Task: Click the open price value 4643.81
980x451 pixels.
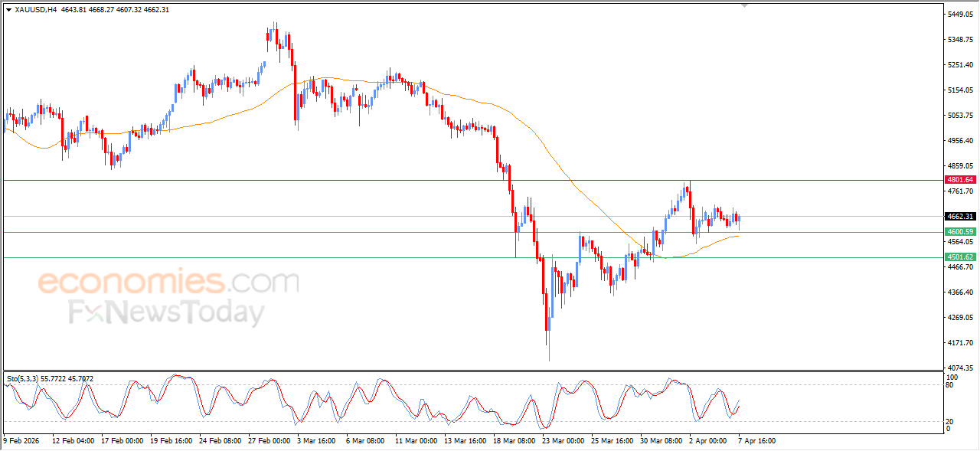Action: [73, 10]
